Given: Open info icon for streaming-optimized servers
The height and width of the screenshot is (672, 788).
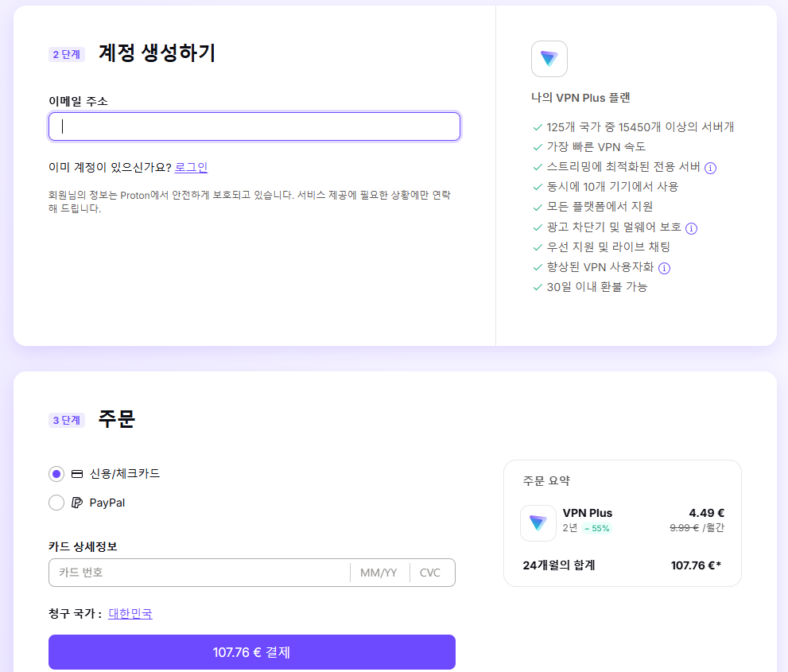Looking at the screenshot, I should coord(710,168).
